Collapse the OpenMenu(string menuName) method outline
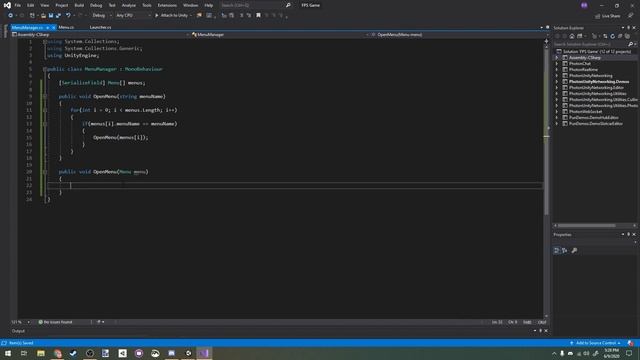 [x=45, y=96]
